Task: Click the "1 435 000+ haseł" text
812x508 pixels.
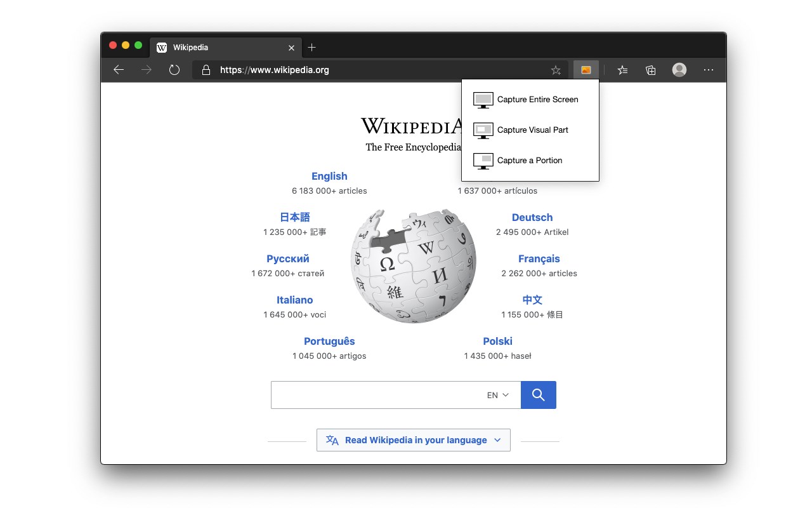Action: click(498, 356)
